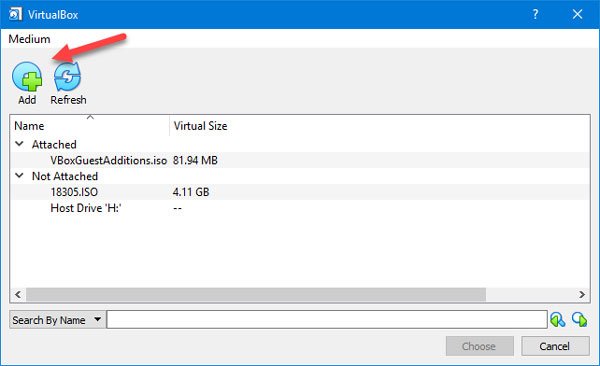The width and height of the screenshot is (600, 366).
Task: Click the search previous match icon
Action: pyautogui.click(x=558, y=319)
